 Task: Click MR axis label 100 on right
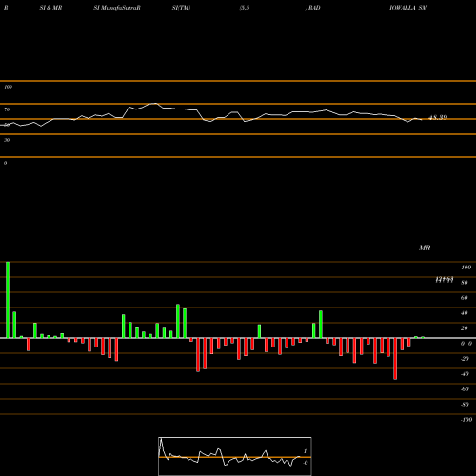(x=466, y=268)
